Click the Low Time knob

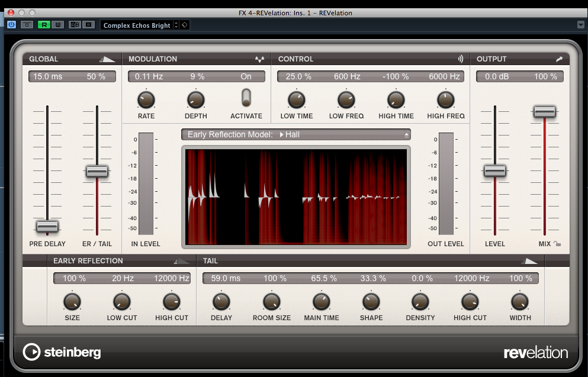(x=296, y=100)
